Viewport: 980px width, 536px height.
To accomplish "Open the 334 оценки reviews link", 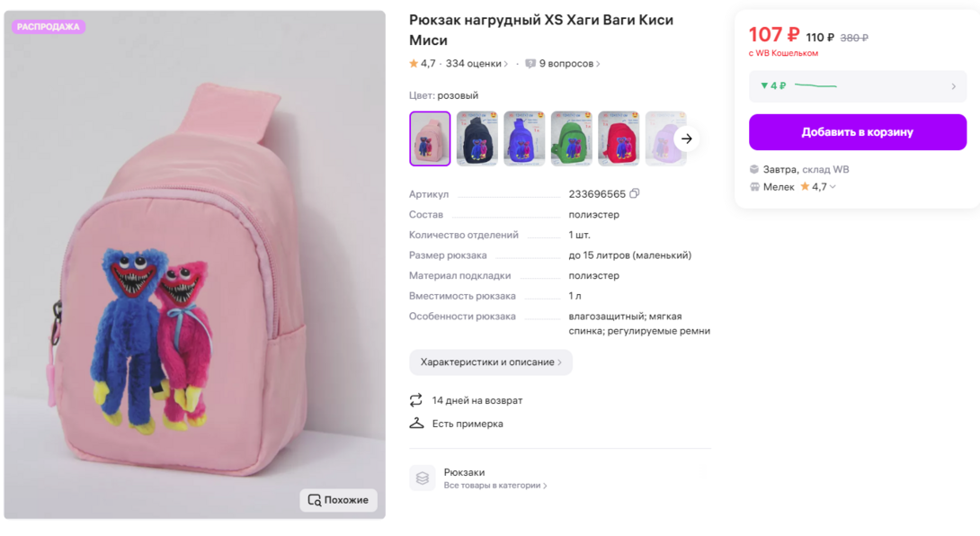I will pos(477,64).
